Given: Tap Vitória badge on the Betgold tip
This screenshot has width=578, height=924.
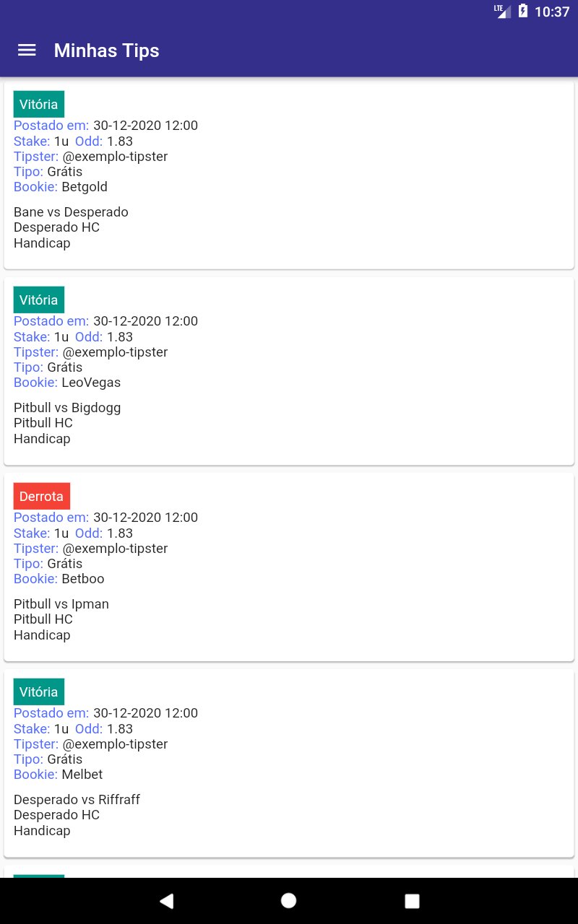Looking at the screenshot, I should pyautogui.click(x=39, y=105).
